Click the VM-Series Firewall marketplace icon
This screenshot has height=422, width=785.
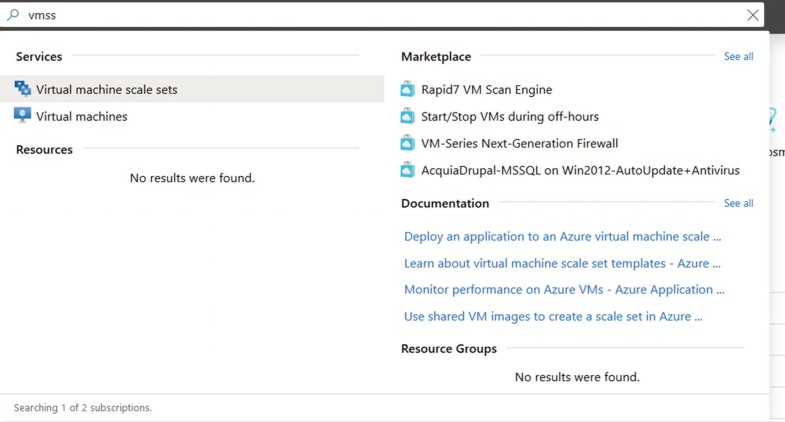pos(408,143)
